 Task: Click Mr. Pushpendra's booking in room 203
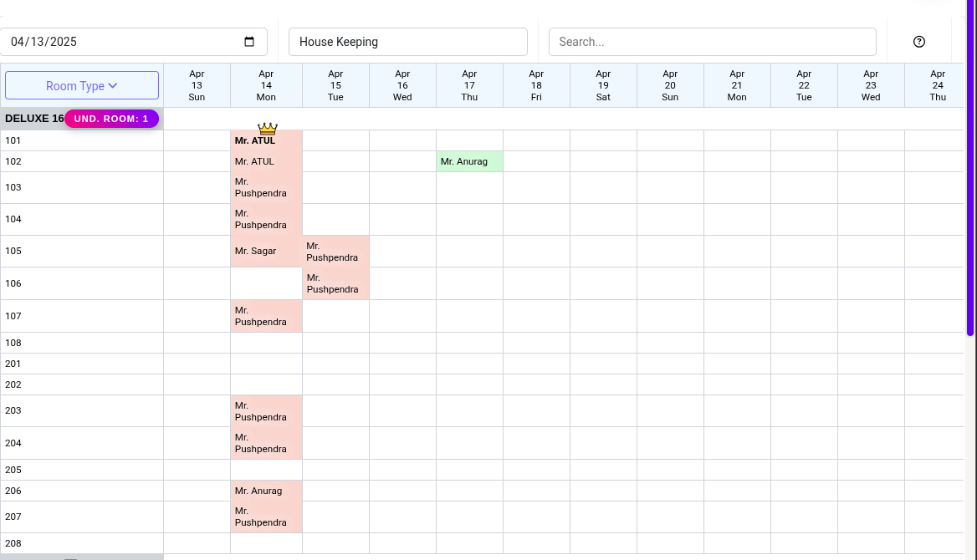click(x=265, y=411)
